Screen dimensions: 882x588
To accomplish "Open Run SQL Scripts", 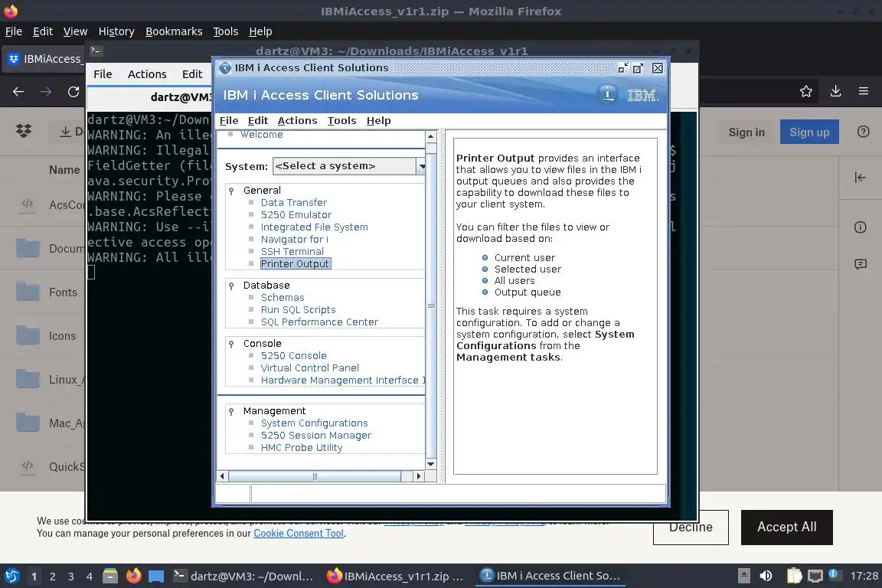I will 298,310.
